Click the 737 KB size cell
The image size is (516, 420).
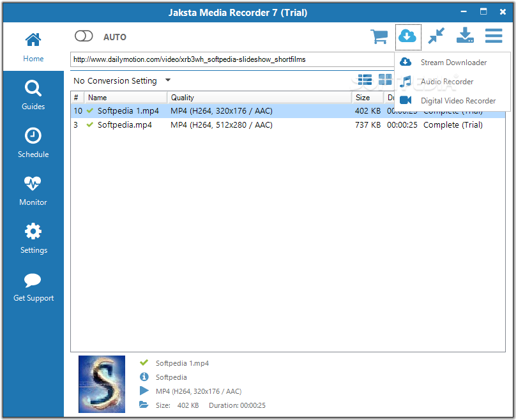tap(368, 125)
